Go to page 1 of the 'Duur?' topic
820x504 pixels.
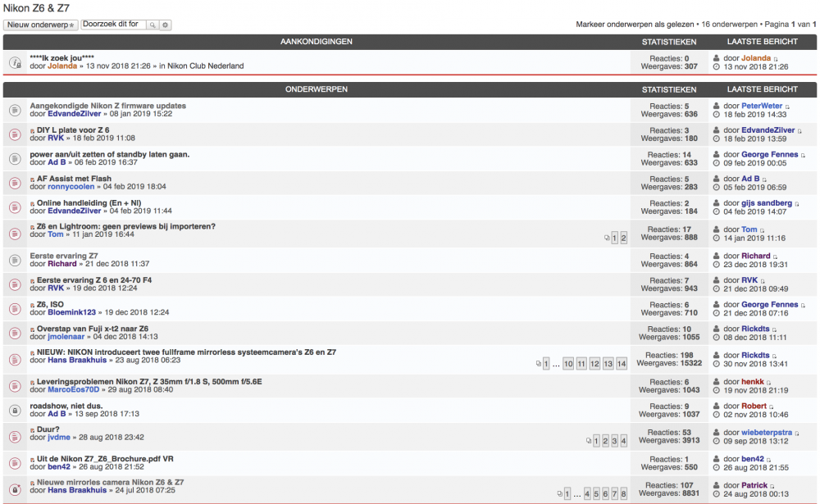(596, 441)
